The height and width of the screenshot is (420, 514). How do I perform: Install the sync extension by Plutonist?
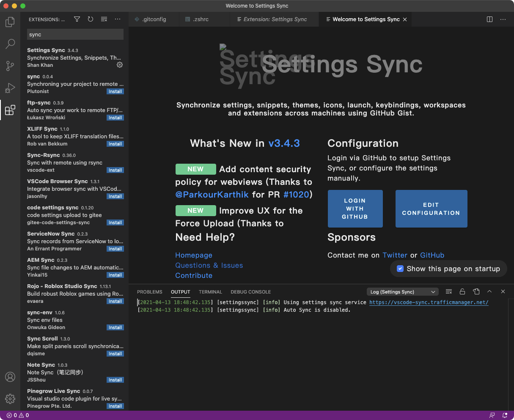[x=115, y=91]
